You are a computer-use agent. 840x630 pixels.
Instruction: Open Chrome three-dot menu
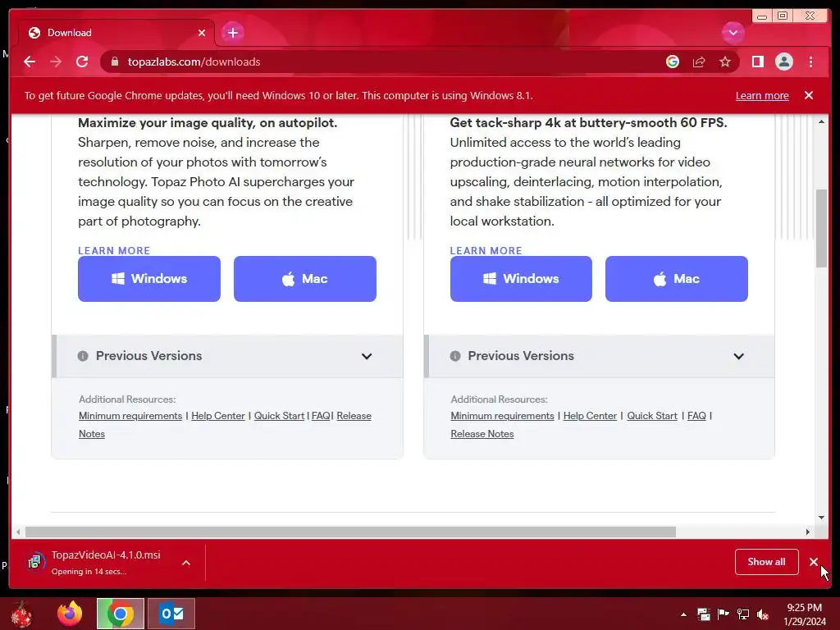tap(810, 62)
